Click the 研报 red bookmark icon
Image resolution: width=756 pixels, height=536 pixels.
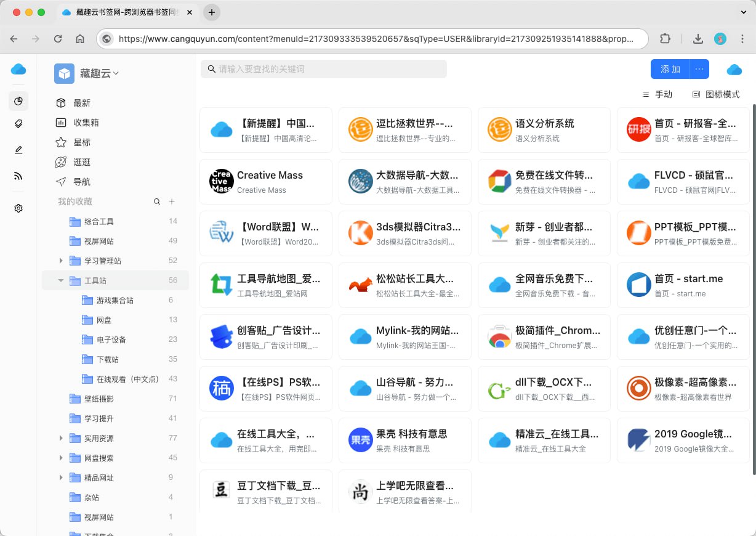coord(639,129)
